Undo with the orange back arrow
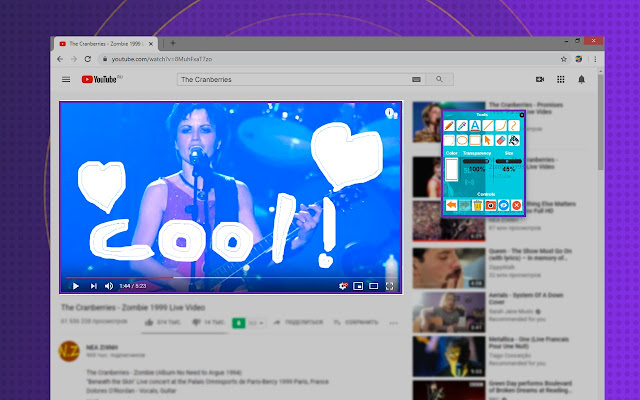Image resolution: width=640 pixels, height=400 pixels. (451, 205)
